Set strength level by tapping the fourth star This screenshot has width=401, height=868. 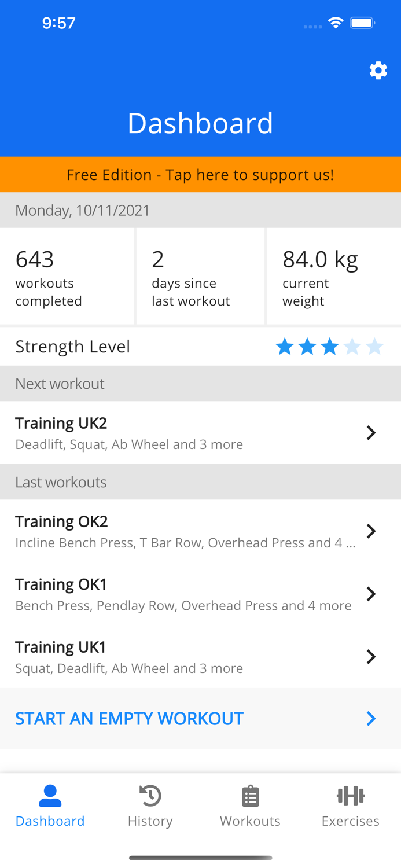tap(353, 346)
